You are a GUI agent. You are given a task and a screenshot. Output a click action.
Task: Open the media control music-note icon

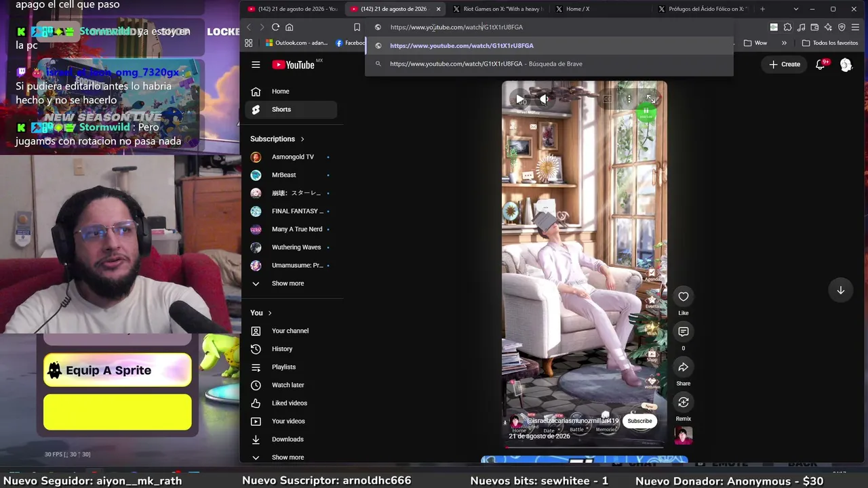point(801,27)
